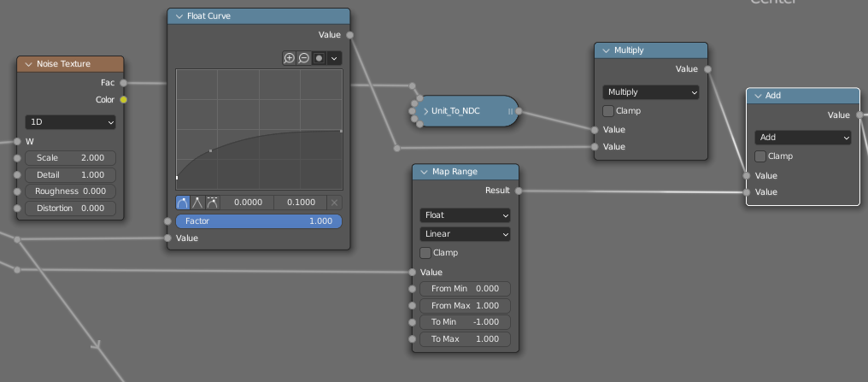
Task: Open the Map Range Float data type dropdown
Action: click(465, 215)
